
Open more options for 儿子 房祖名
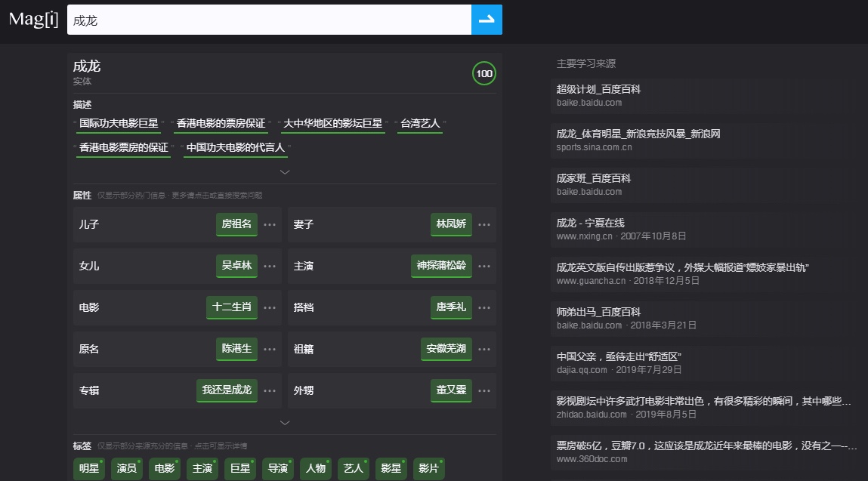270,225
